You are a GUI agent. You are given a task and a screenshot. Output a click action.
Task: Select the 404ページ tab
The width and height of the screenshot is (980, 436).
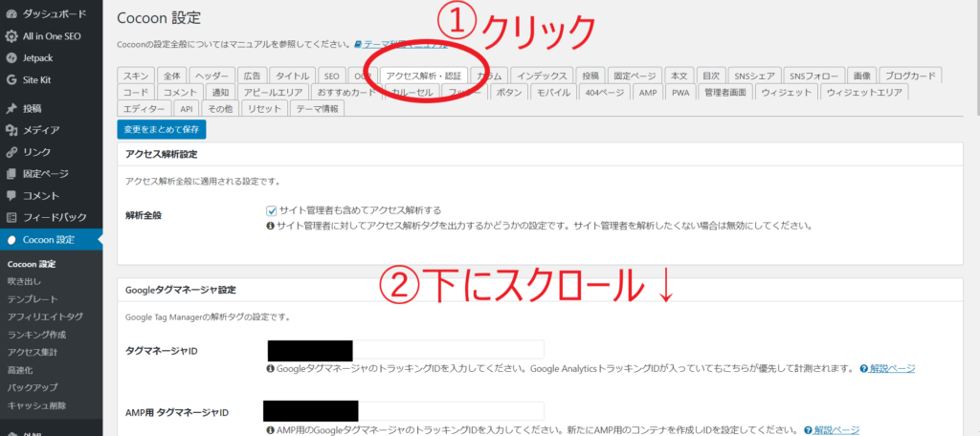pyautogui.click(x=605, y=93)
